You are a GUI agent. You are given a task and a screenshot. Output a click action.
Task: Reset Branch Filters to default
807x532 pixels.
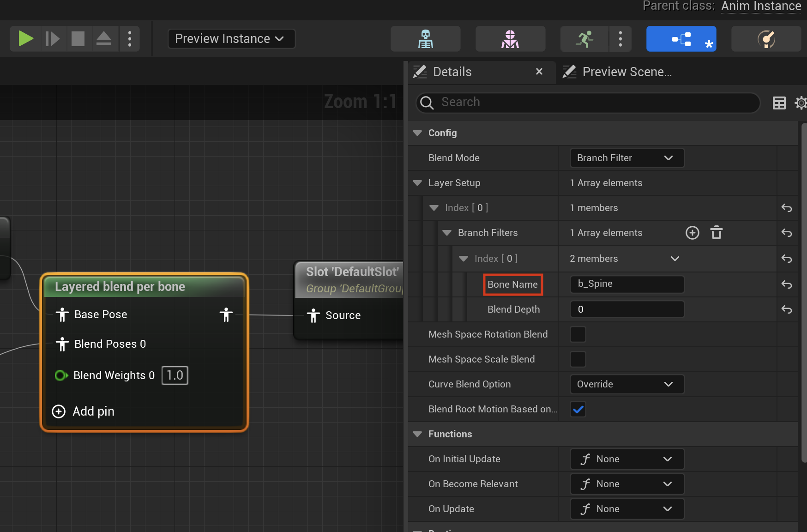pos(786,233)
